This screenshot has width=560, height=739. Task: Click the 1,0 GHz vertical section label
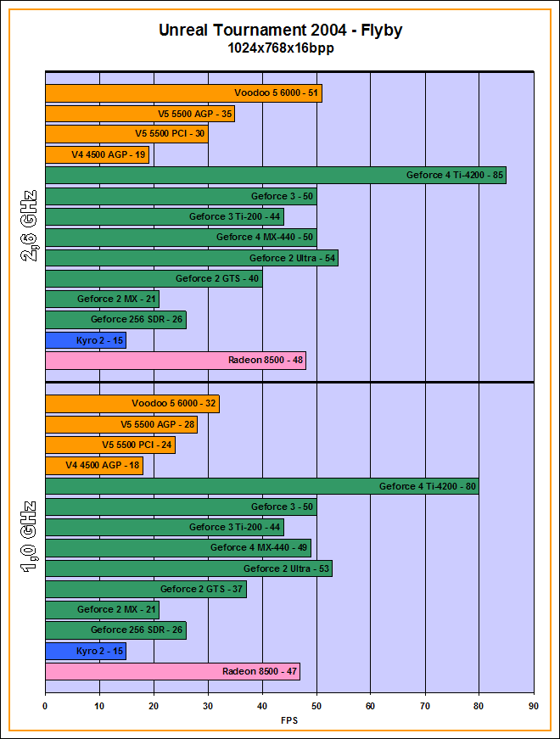(x=29, y=537)
